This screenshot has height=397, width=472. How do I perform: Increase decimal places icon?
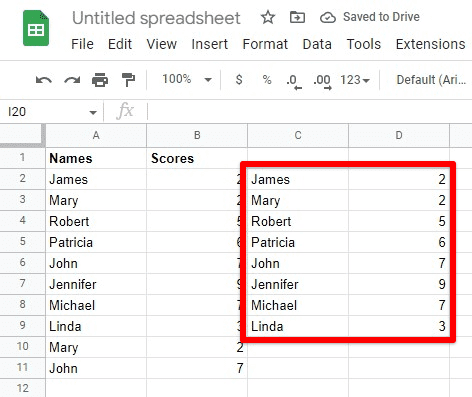click(322, 81)
